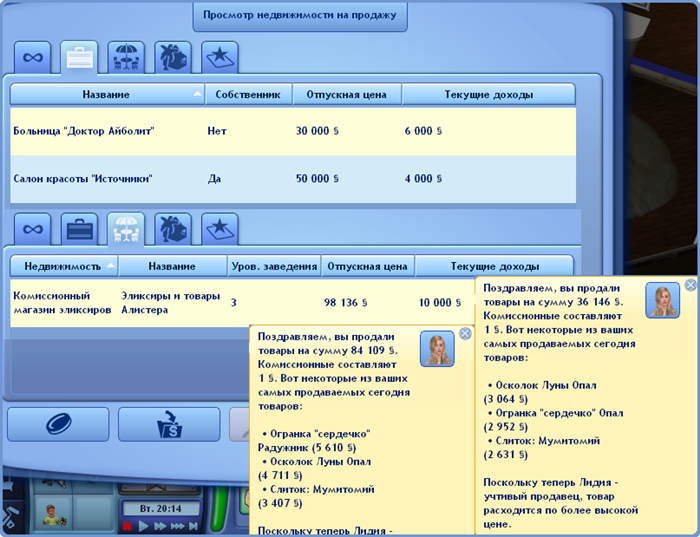700x537 pixels.
Task: Click the game clock showing Вт. 20:14
Action: tap(161, 508)
